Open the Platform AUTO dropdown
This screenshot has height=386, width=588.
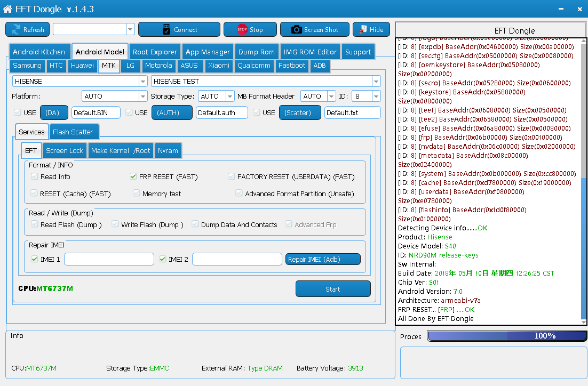tap(143, 96)
